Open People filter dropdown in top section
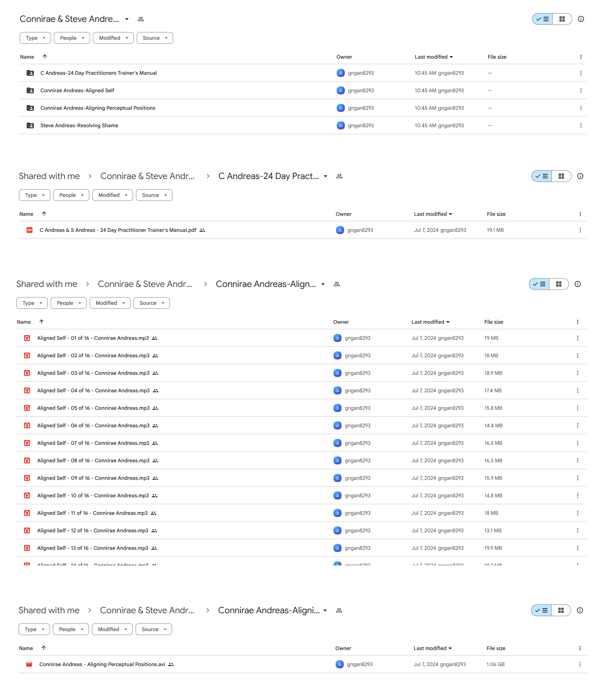Image resolution: width=608 pixels, height=700 pixels. pyautogui.click(x=72, y=38)
